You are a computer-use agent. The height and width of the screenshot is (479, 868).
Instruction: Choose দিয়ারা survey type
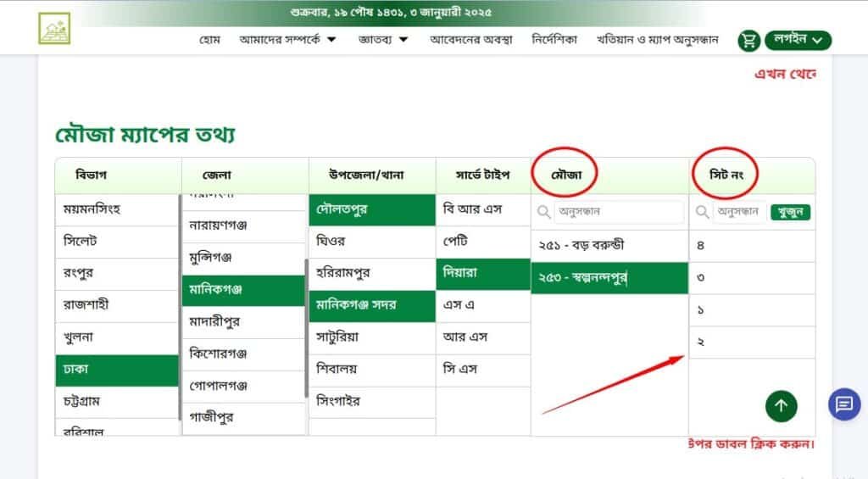[x=483, y=274]
